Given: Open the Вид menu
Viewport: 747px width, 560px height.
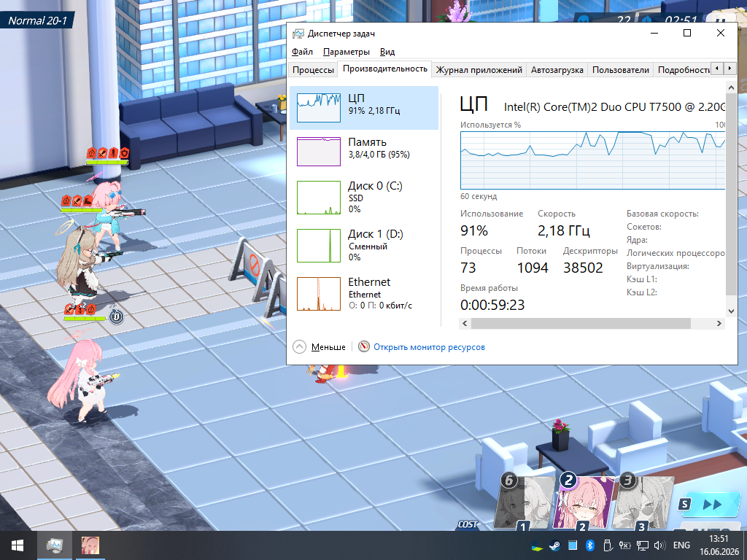Looking at the screenshot, I should (387, 52).
